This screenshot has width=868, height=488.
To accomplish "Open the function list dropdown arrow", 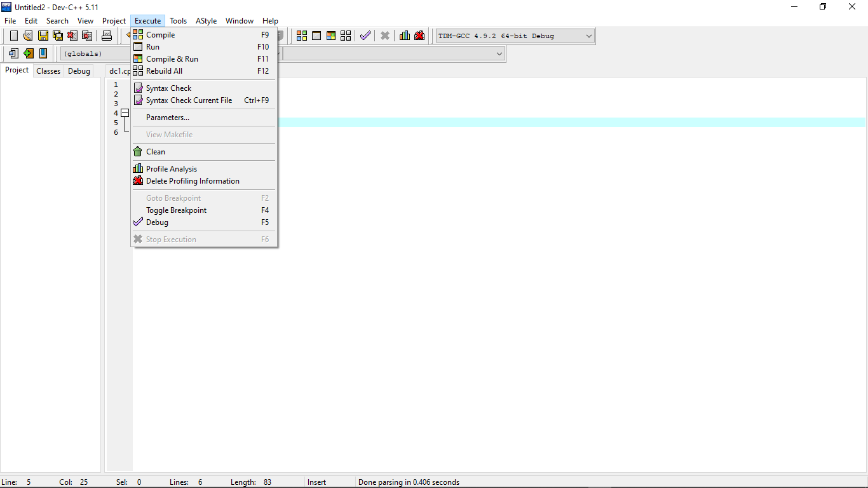I will click(499, 54).
